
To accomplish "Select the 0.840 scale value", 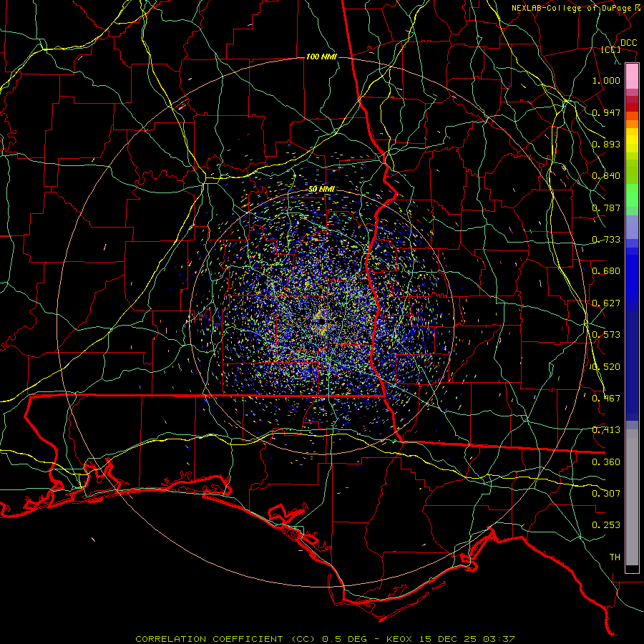I will [x=606, y=176].
